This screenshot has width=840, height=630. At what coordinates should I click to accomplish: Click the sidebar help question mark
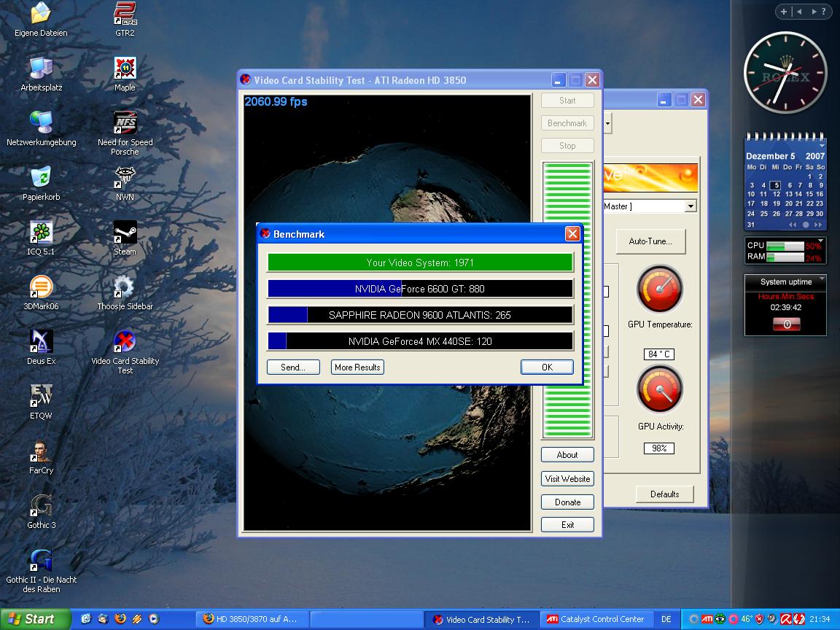(824, 11)
